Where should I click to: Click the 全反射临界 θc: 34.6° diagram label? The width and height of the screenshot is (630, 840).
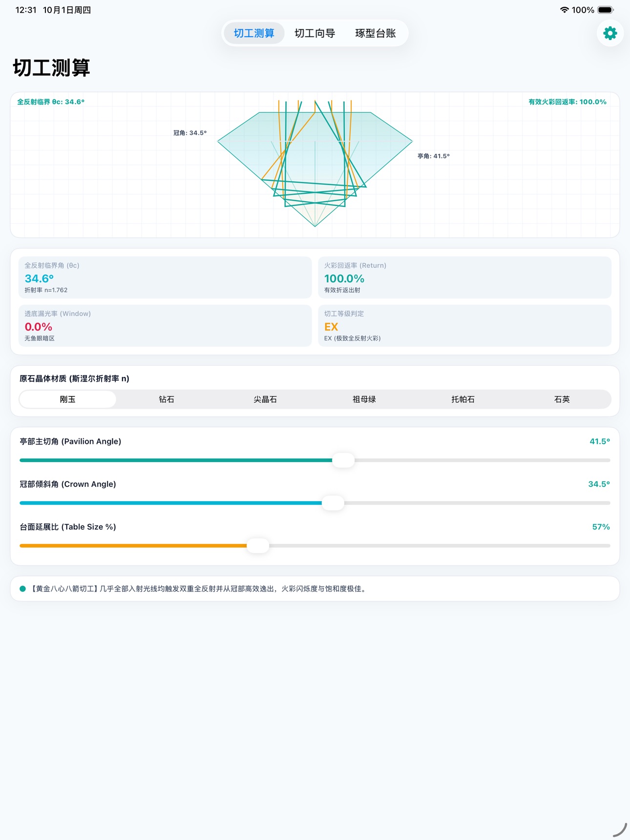[51, 102]
